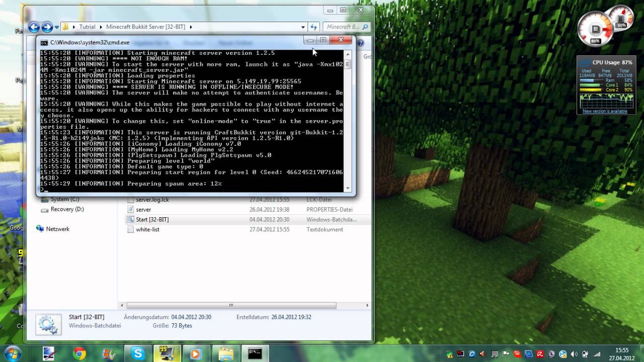Click the white-list file icon

tap(130, 230)
